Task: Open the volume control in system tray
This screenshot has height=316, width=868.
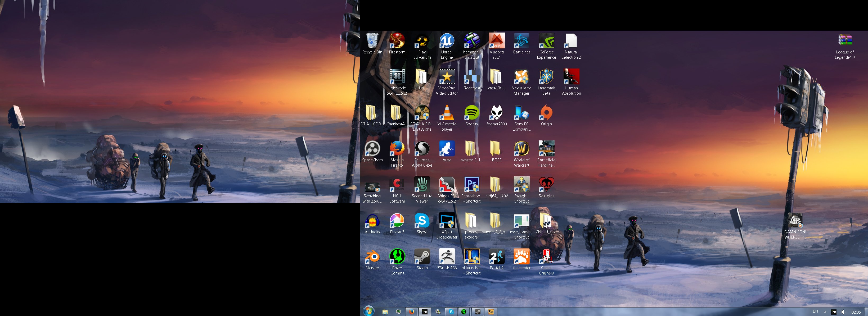Action: 843,312
